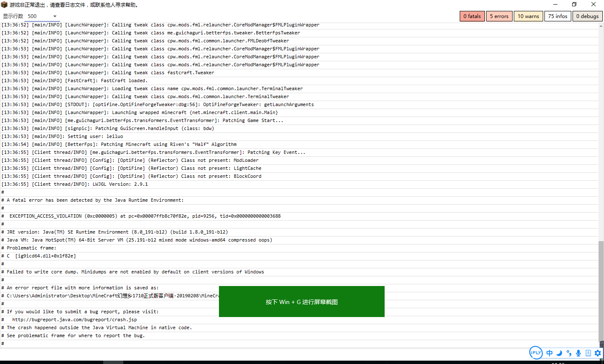Click the iFLY input method logo

point(536,353)
